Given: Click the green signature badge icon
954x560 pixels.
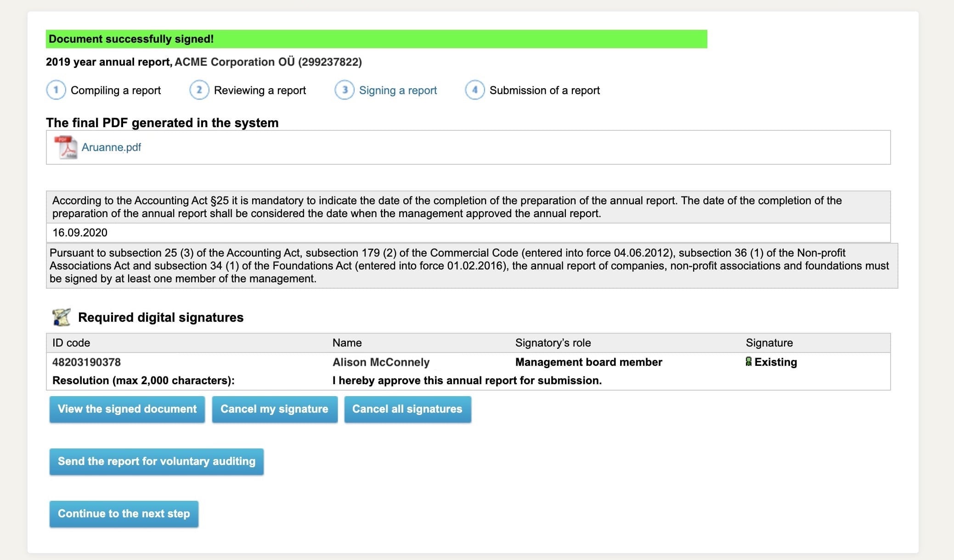Looking at the screenshot, I should [x=749, y=362].
